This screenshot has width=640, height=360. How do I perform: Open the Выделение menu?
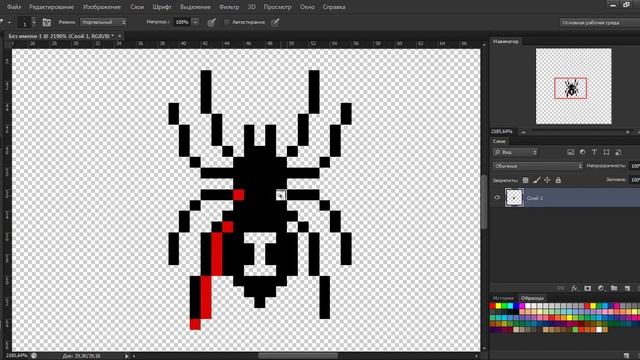click(195, 7)
